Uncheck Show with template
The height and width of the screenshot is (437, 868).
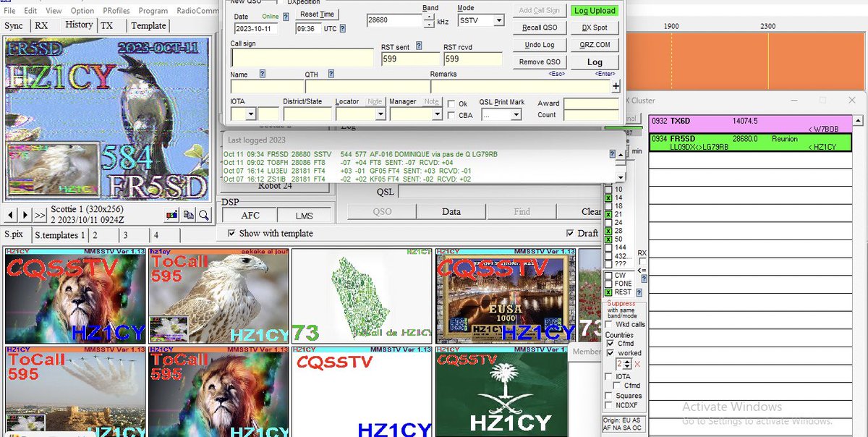pos(230,233)
